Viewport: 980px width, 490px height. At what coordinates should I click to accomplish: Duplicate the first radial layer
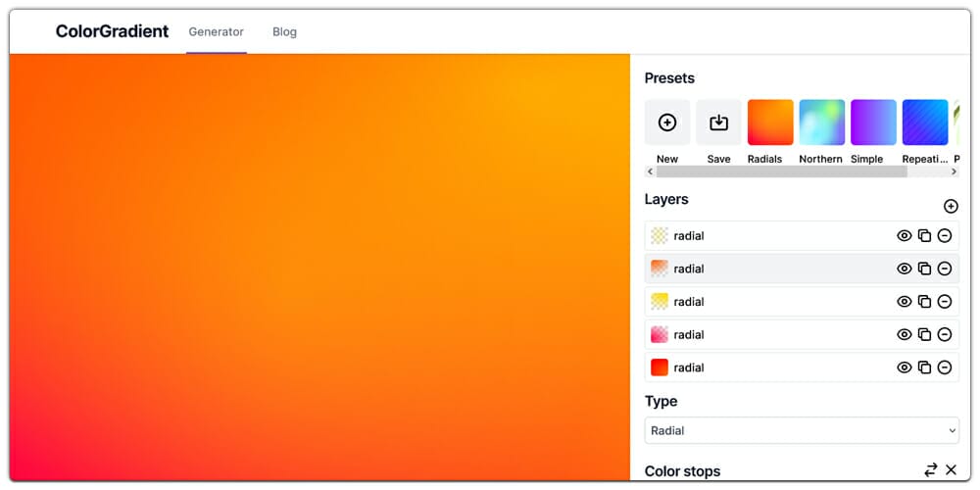coord(924,236)
